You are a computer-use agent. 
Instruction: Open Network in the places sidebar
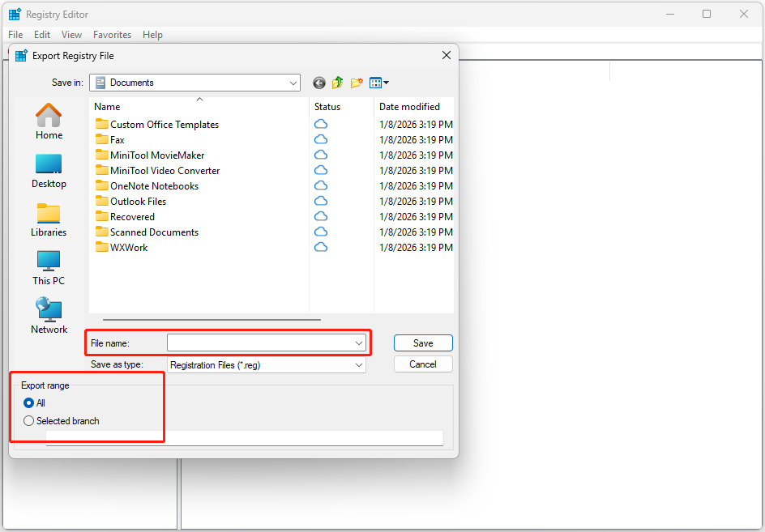click(49, 316)
